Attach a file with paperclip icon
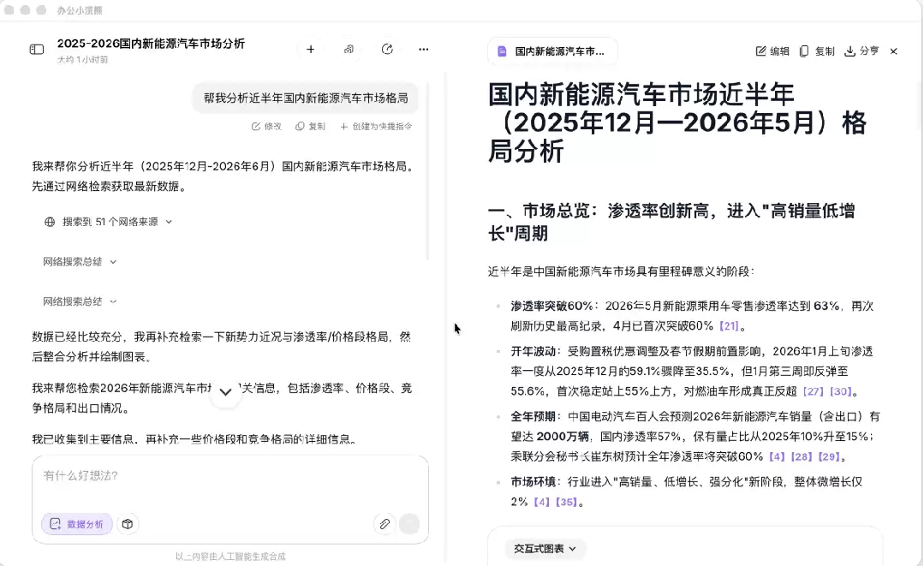The height and width of the screenshot is (566, 924). [x=385, y=523]
